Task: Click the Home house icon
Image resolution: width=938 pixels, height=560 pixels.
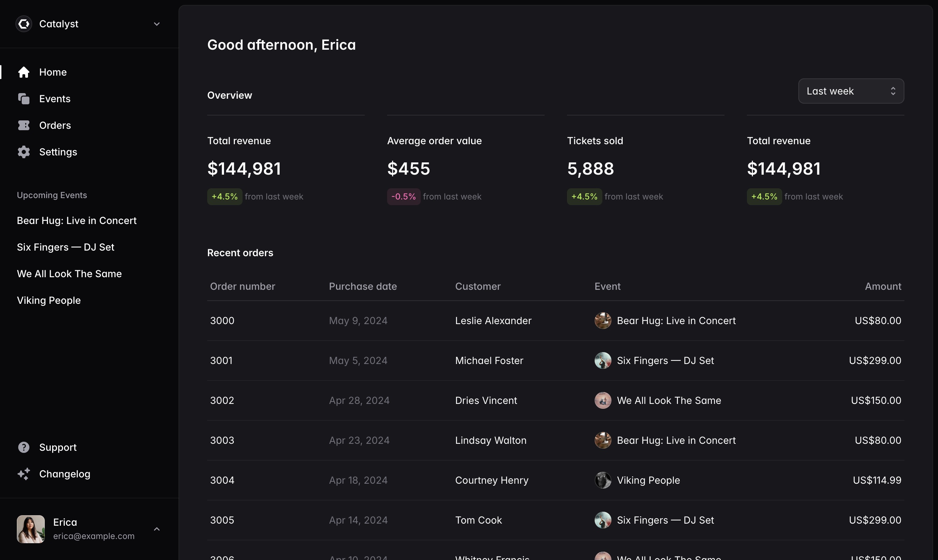Action: tap(24, 72)
